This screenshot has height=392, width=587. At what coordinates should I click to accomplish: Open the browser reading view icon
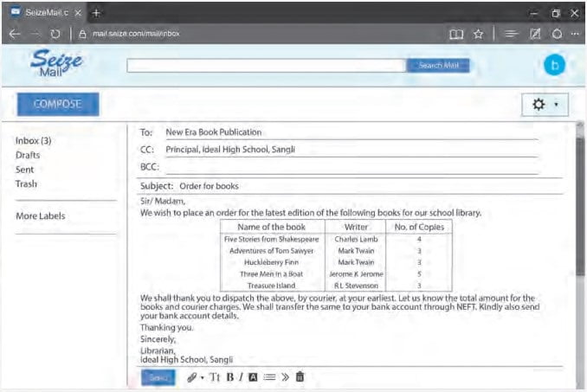coord(455,35)
